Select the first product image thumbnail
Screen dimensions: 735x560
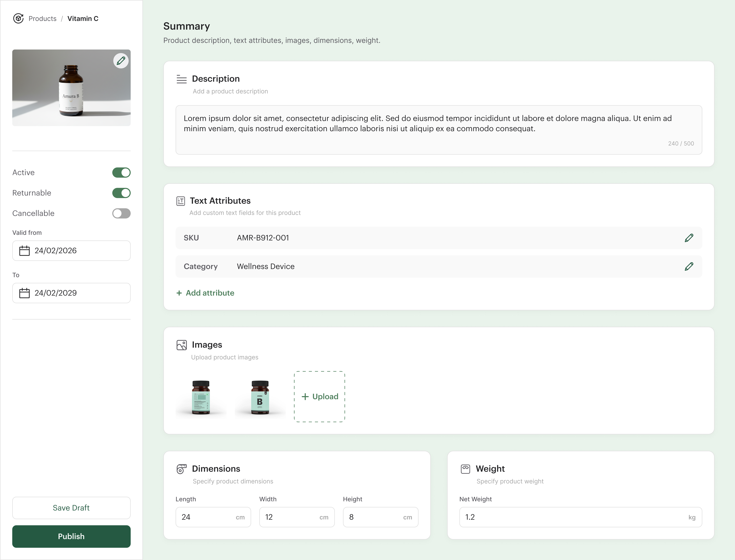pos(201,397)
